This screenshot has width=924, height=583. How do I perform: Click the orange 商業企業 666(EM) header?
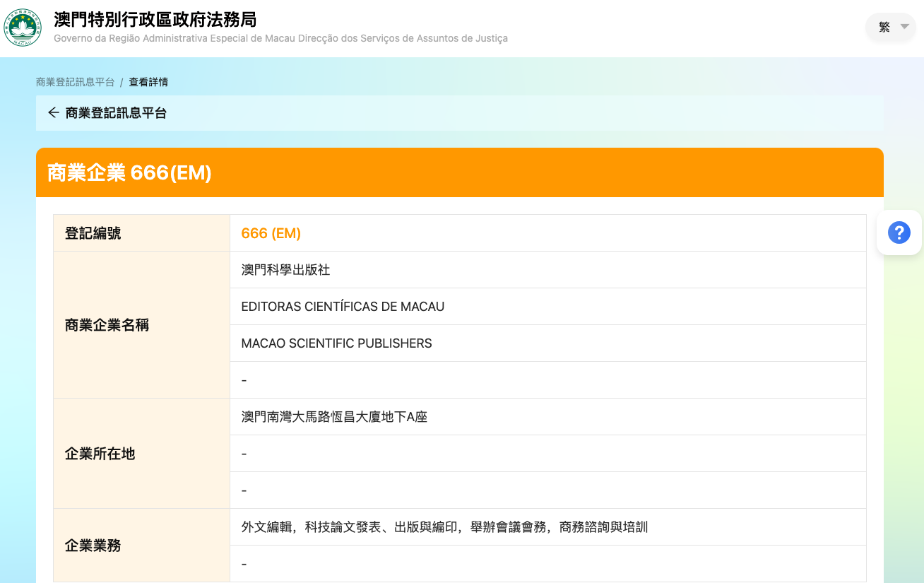[x=129, y=172]
